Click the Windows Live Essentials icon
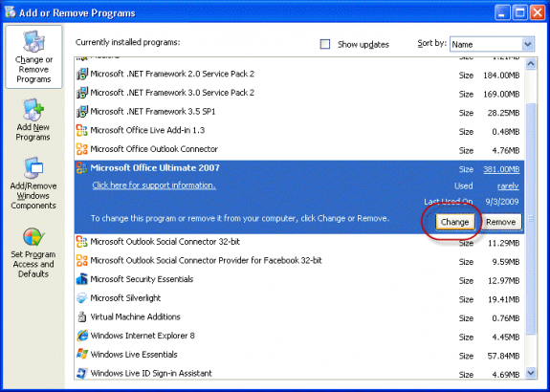This screenshot has height=392, width=550. click(x=82, y=355)
